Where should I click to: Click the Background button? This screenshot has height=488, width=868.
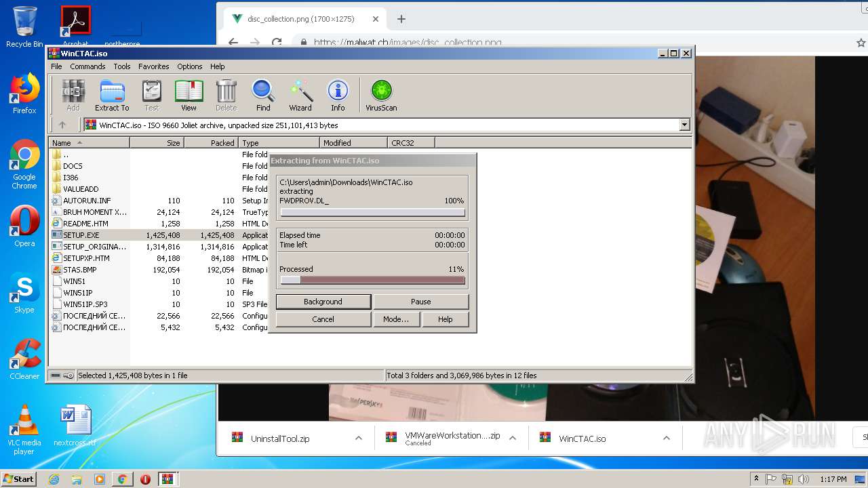[x=323, y=302]
